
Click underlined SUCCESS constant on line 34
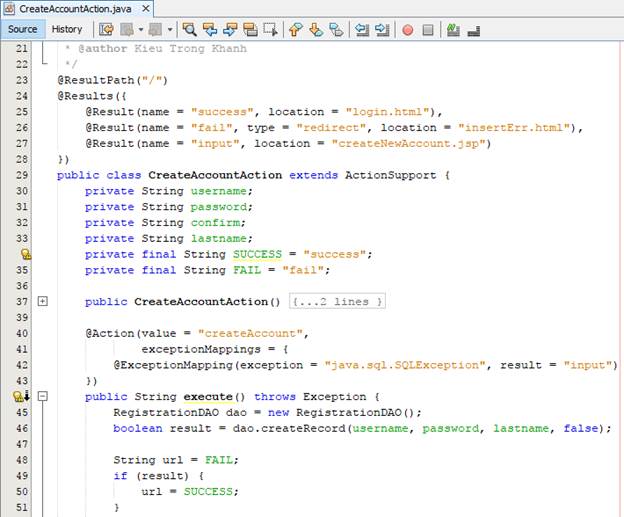pos(257,254)
